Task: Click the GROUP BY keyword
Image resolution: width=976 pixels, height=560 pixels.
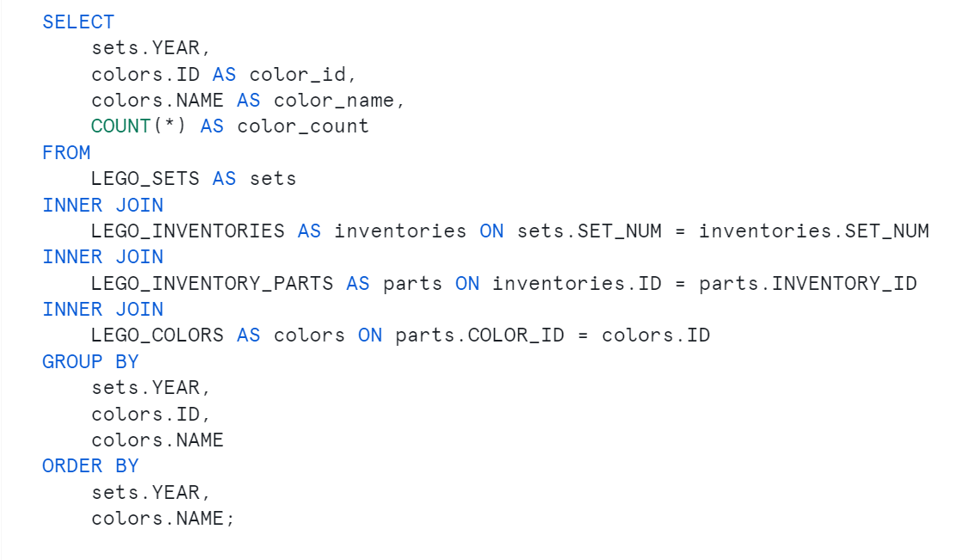Action: point(90,361)
